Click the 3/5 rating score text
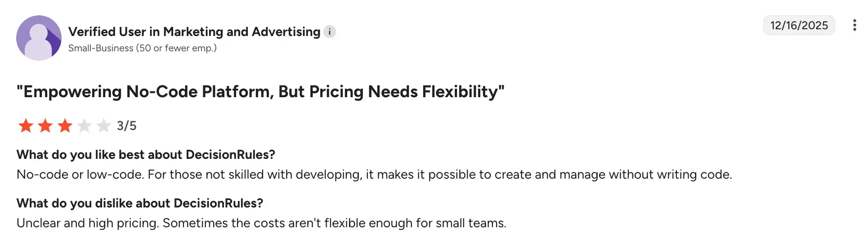This screenshot has width=868, height=243. point(126,126)
